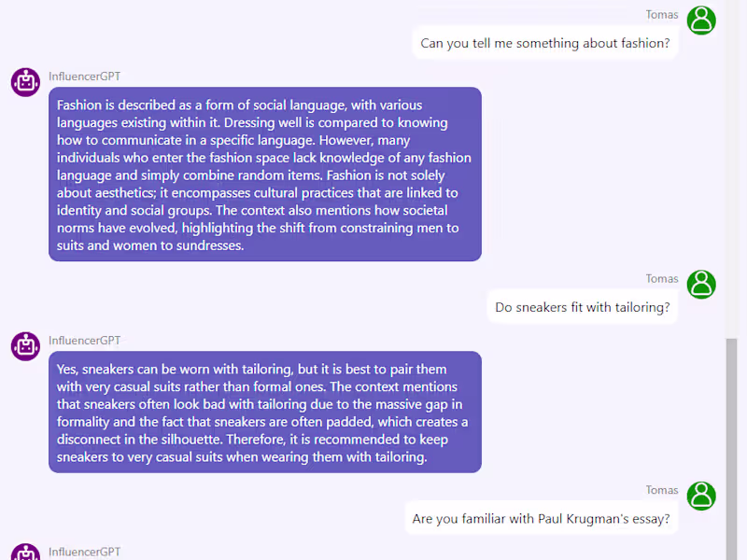This screenshot has height=560, width=747.
Task: Click Tomas avatar beside the Paul Krugman question
Action: tap(701, 496)
